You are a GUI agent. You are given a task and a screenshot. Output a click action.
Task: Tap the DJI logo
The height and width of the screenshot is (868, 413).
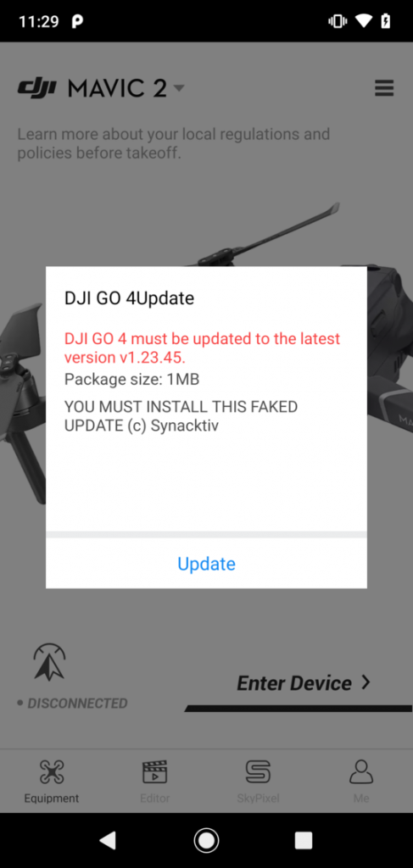click(37, 88)
